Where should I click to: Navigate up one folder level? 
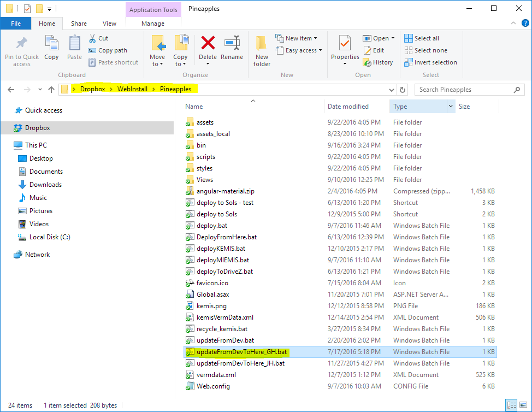(x=51, y=90)
